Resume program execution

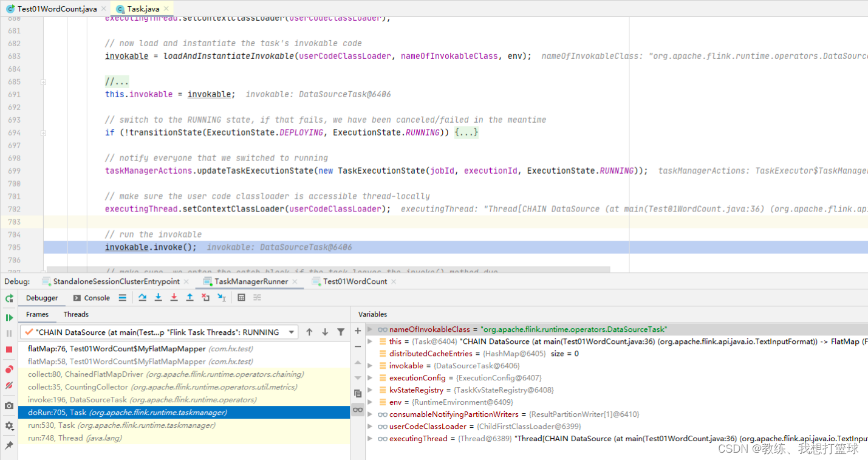(9, 317)
